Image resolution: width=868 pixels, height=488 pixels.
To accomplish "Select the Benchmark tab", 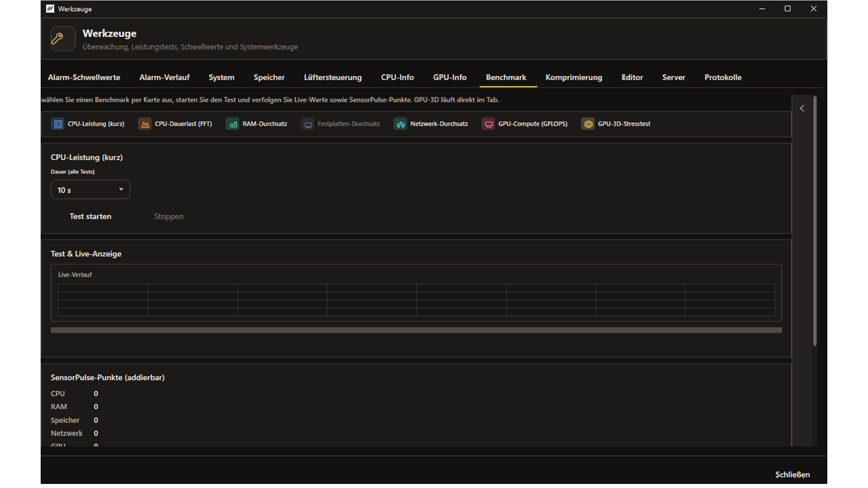I will click(x=506, y=77).
